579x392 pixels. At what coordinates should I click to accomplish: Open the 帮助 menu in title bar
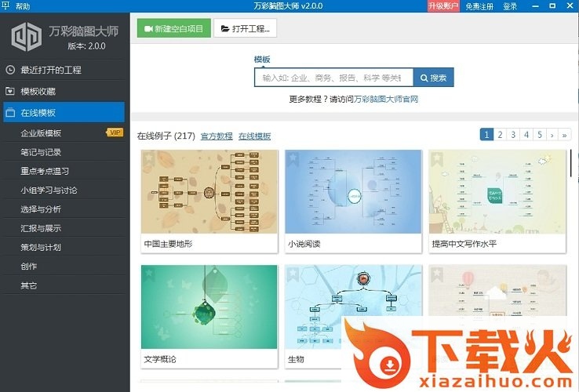click(23, 6)
